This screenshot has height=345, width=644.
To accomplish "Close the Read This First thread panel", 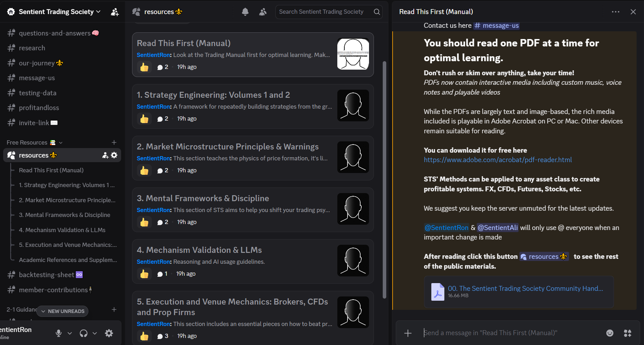I will pyautogui.click(x=633, y=12).
